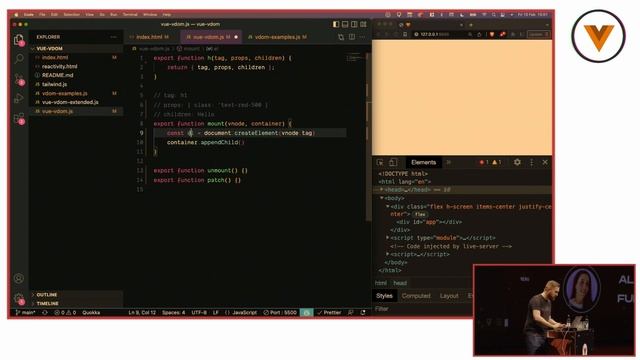Show more DevTools tabs chevron
640x360 pixels.
click(x=449, y=162)
